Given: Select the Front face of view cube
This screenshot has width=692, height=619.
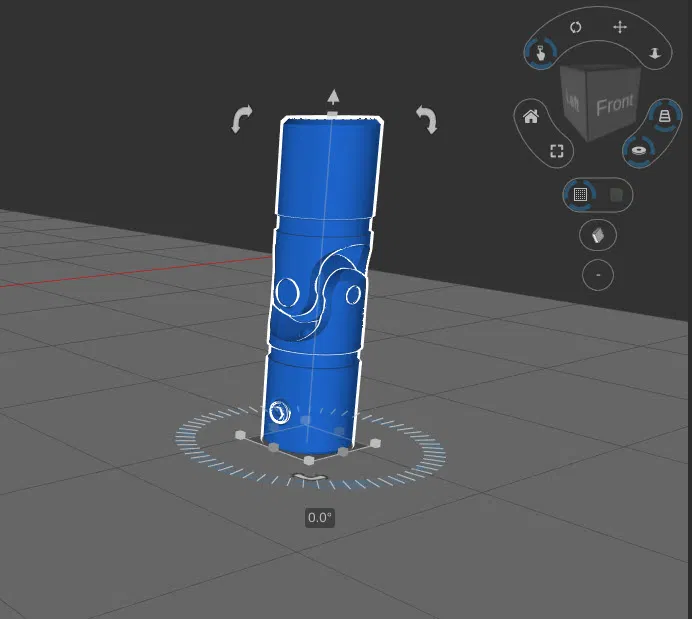Looking at the screenshot, I should click(x=614, y=105).
